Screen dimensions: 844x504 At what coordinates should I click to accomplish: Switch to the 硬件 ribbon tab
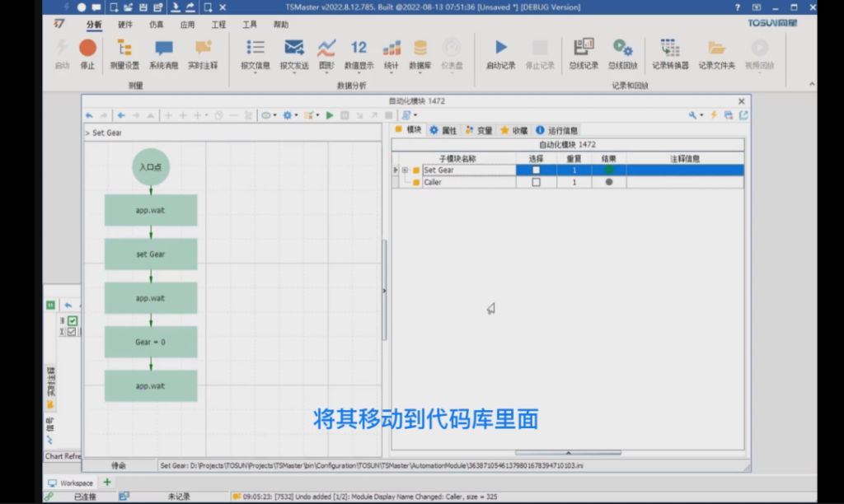125,25
